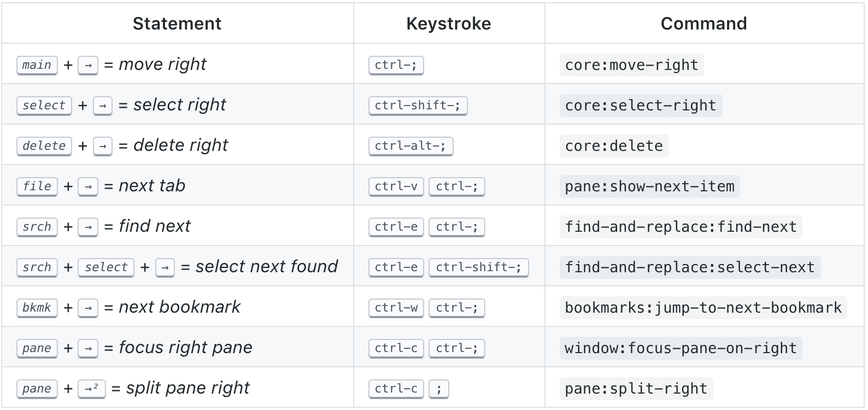Click the right-arrow key in the focus right pane row
Image resolution: width=868 pixels, height=410 pixels.
point(88,348)
